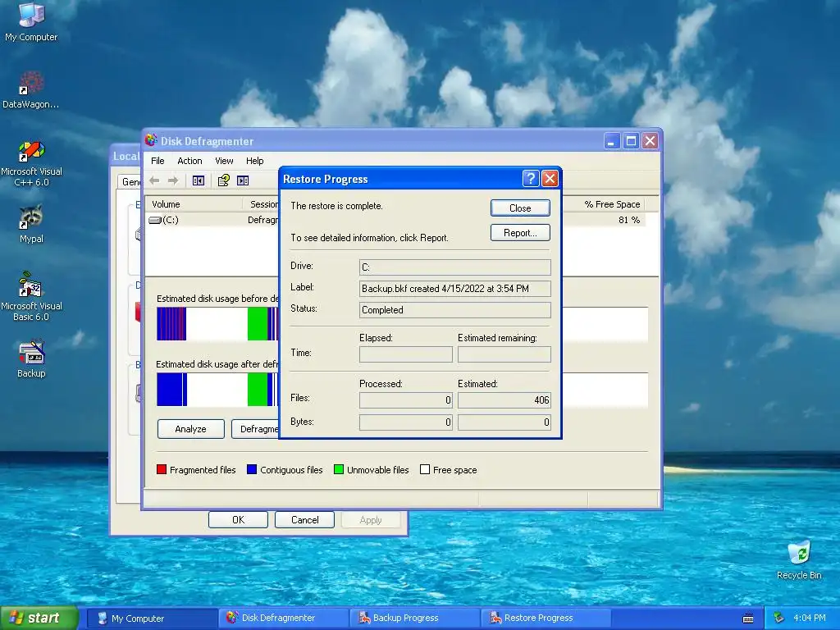
Task: Click the green Unmovable files legend swatch
Action: click(339, 469)
